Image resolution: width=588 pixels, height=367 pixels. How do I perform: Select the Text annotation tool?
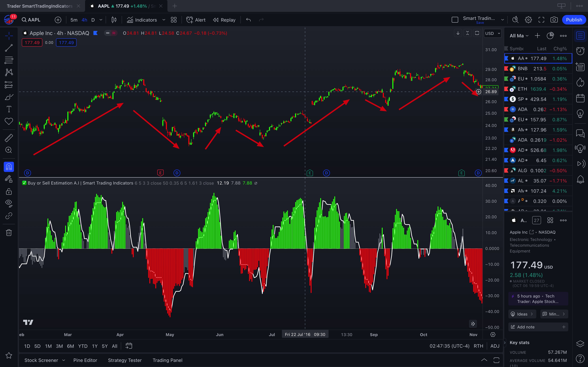point(9,109)
